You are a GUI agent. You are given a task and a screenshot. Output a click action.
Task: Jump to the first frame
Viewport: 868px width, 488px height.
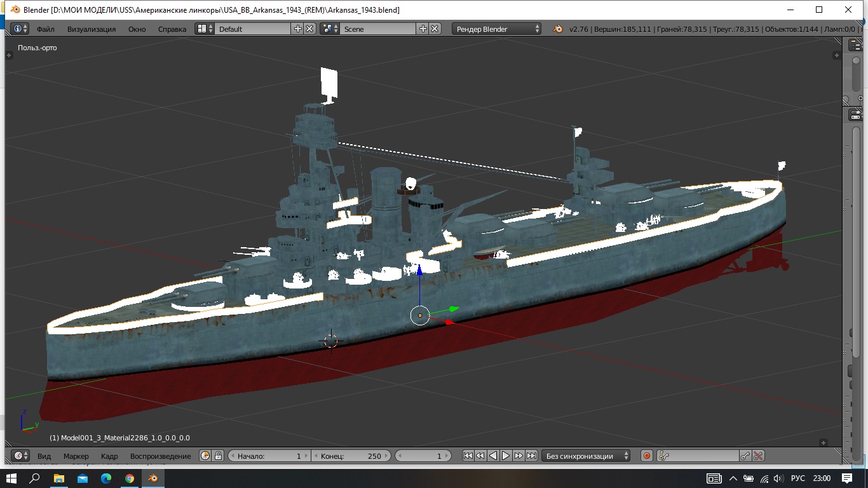coord(468,456)
